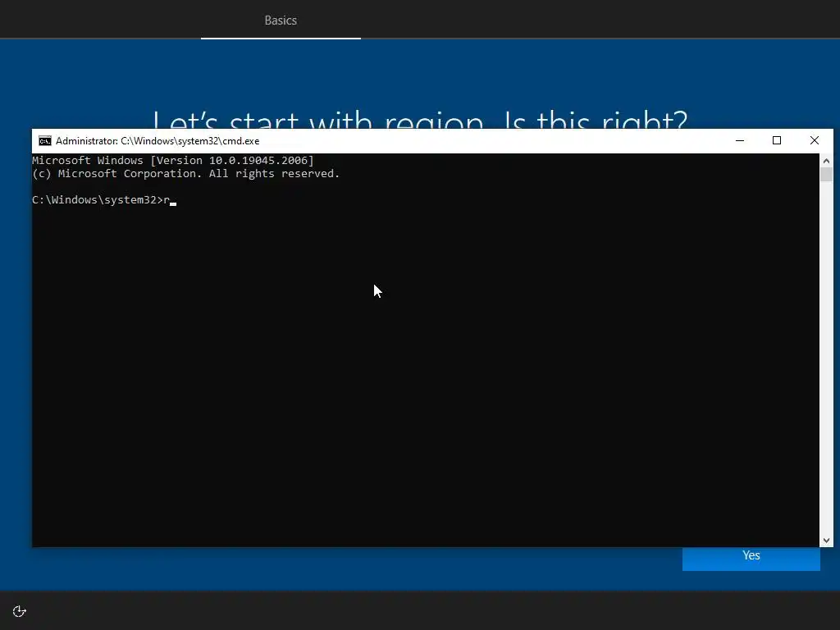Viewport: 840px width, 630px height.
Task: Minimize the Command Prompt window
Action: coord(740,141)
